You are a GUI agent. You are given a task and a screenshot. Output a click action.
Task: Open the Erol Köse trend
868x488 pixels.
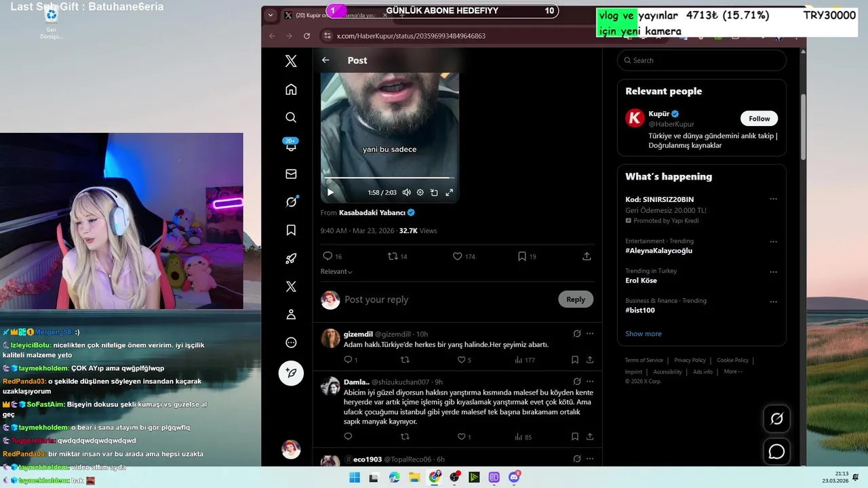pos(641,281)
